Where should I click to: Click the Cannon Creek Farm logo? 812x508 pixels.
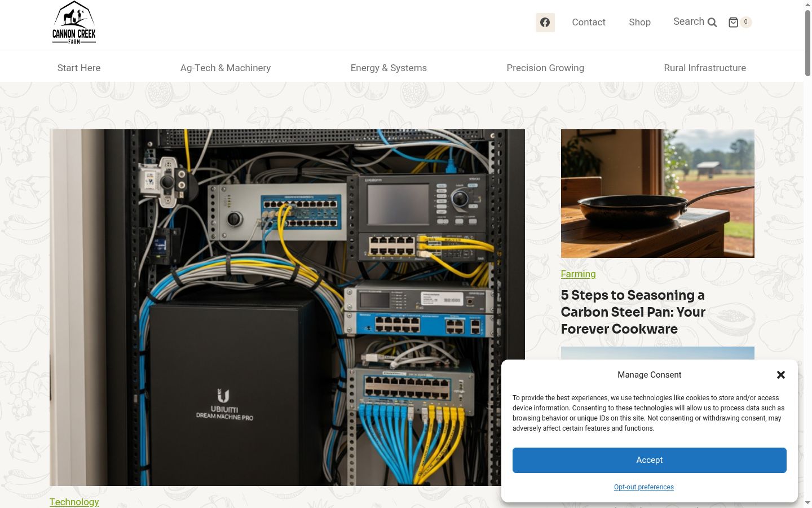coord(74,23)
